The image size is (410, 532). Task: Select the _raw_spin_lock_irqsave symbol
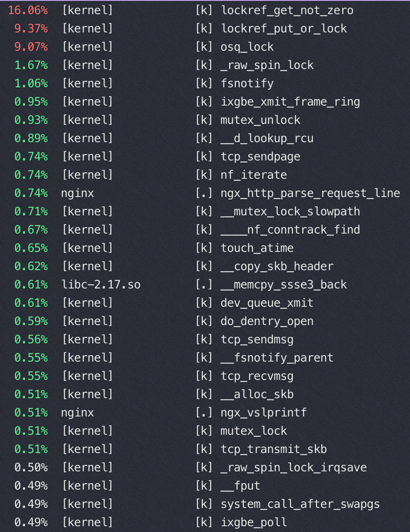[x=294, y=468]
